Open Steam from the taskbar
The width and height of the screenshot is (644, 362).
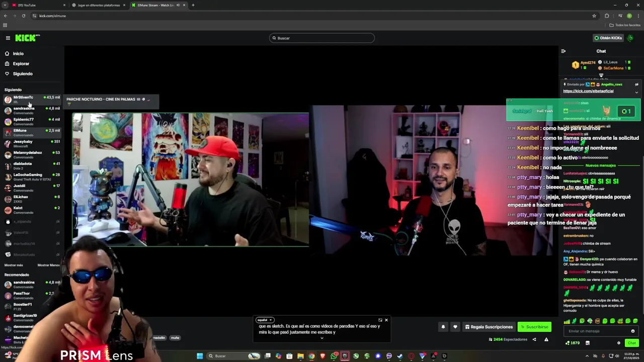400,356
